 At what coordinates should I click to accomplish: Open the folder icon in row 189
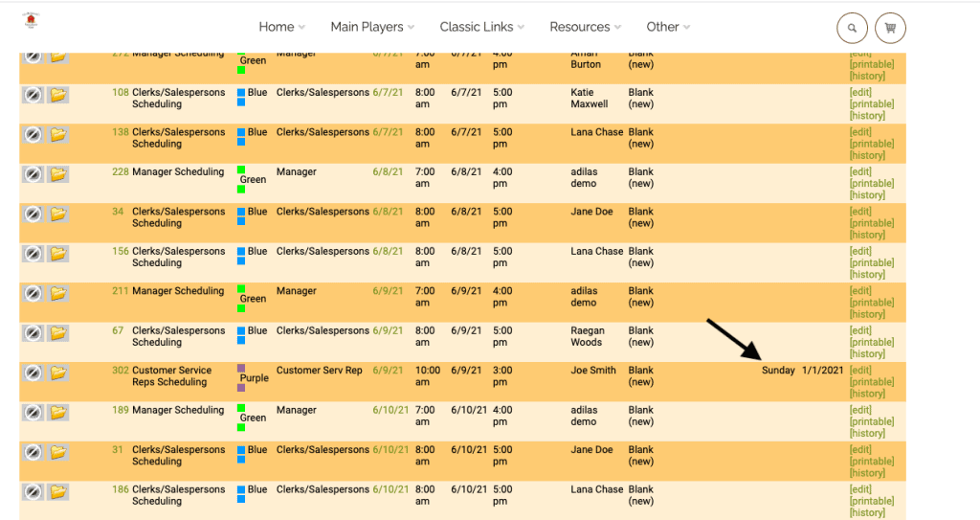58,413
